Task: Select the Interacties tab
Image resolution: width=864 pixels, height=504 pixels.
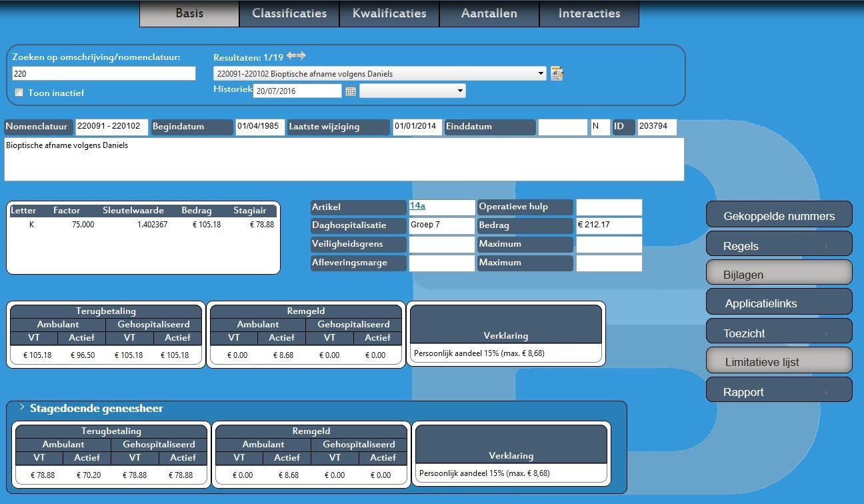Action: coord(589,13)
